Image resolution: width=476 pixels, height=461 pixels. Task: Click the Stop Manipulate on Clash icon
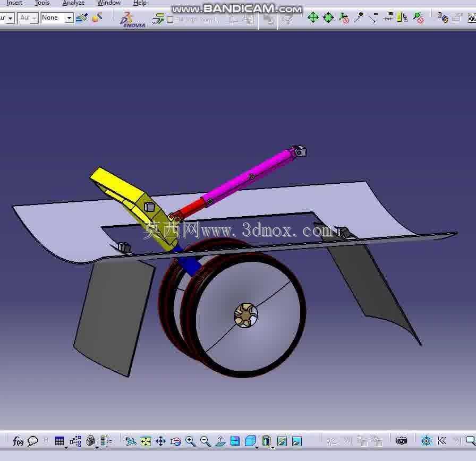click(419, 18)
